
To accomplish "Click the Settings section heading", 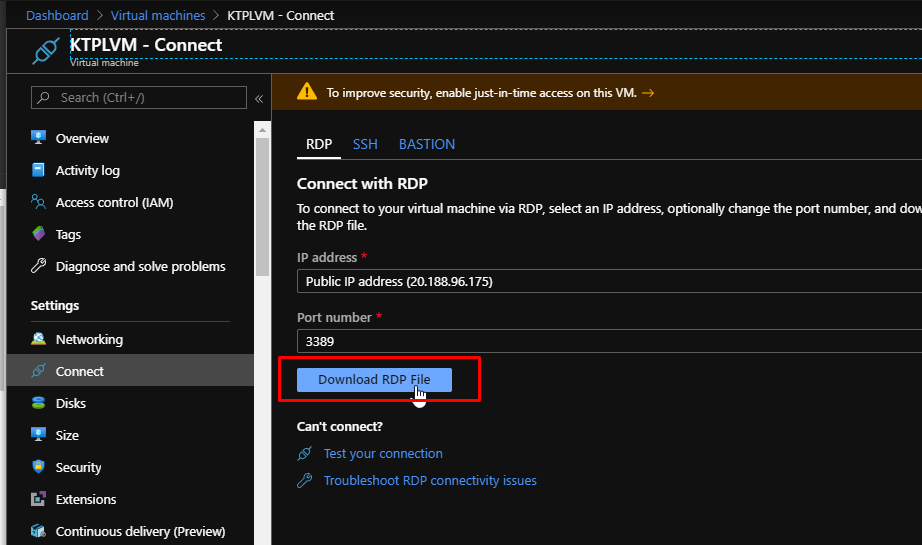I will [55, 306].
